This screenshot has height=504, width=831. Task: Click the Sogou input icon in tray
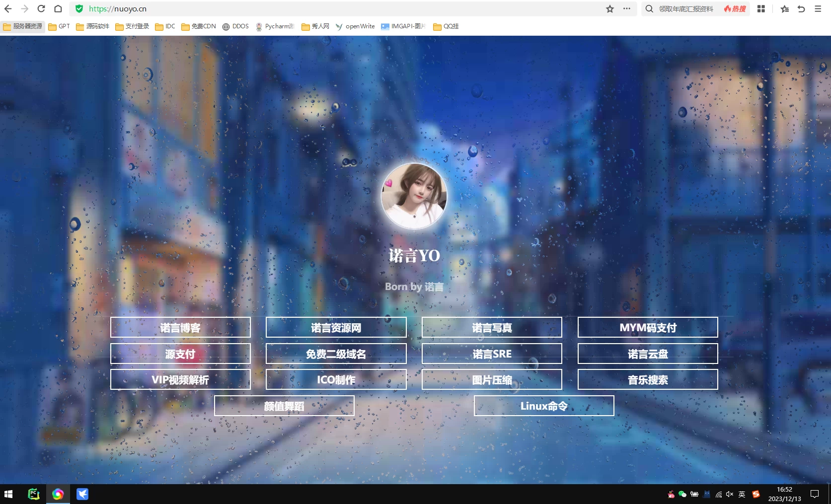pos(756,494)
